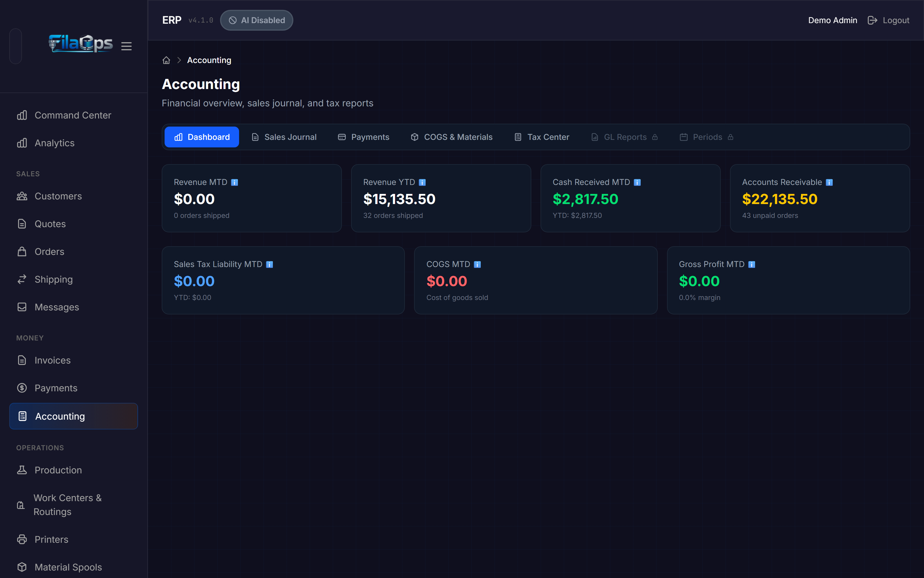Screen dimensions: 924x578
Task: Open the Customers page link
Action: click(x=74, y=196)
